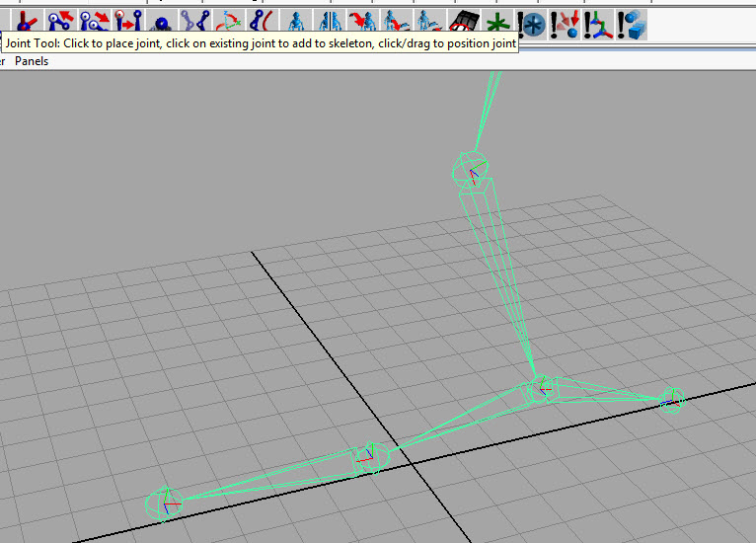Select the end joint on the far right

[x=672, y=400]
